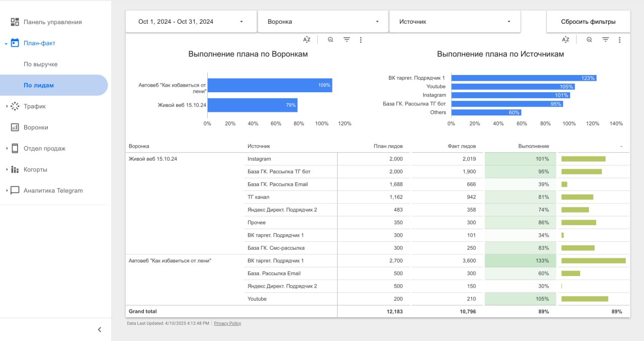Open the По выручке page
Viewport: 644px width, 341px height.
(x=41, y=64)
